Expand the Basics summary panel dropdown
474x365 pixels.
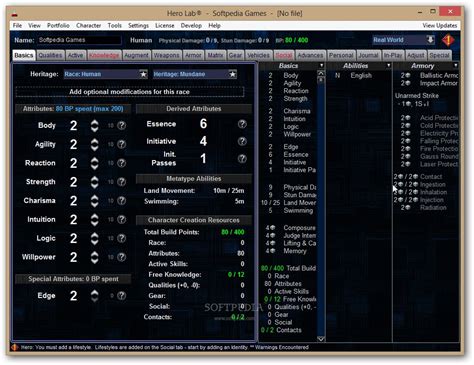[x=321, y=66]
